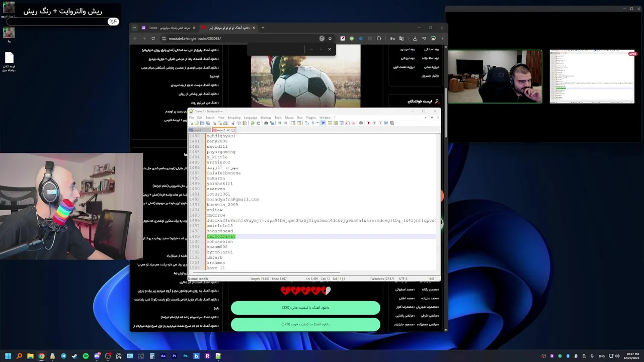Click the highlighted line farbodbayat
644x362 pixels.
tap(221, 236)
